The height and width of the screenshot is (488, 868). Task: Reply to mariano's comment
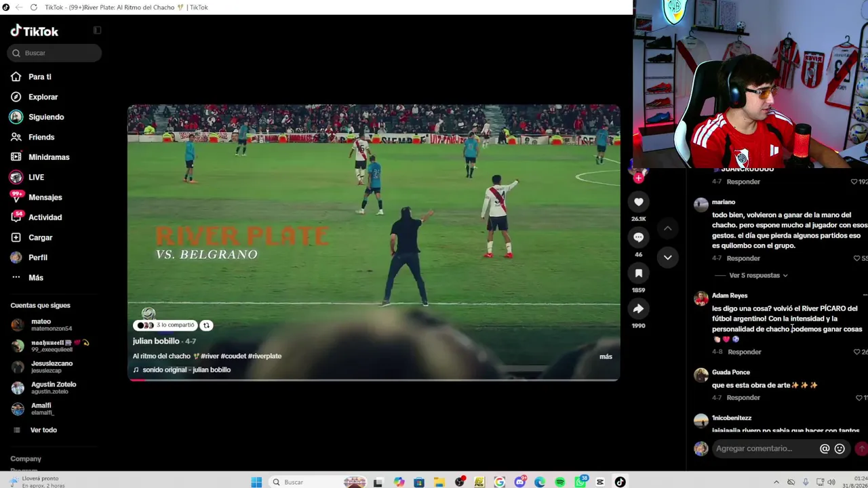(x=743, y=258)
